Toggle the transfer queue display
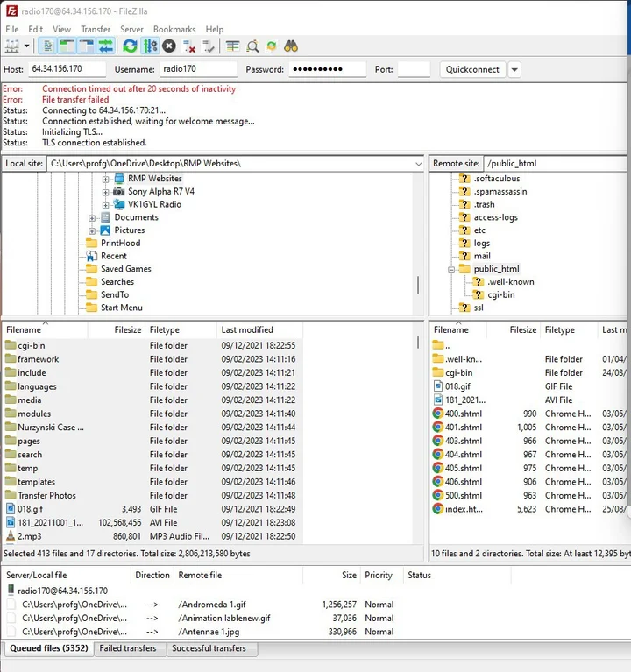The width and height of the screenshot is (631, 672). pos(106,46)
